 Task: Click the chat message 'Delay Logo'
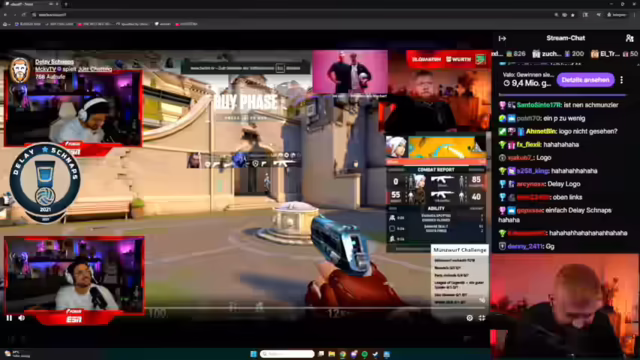tap(563, 184)
